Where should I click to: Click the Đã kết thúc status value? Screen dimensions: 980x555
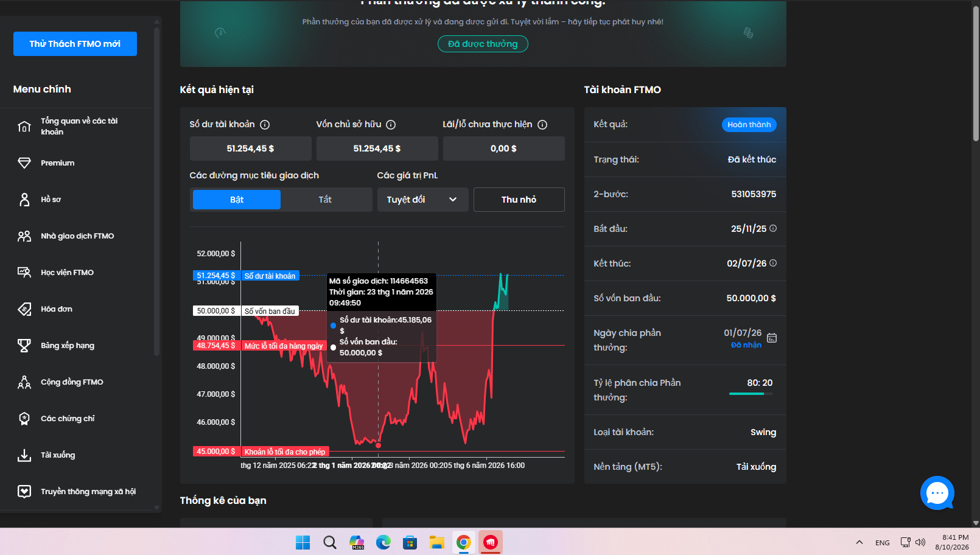tap(752, 159)
